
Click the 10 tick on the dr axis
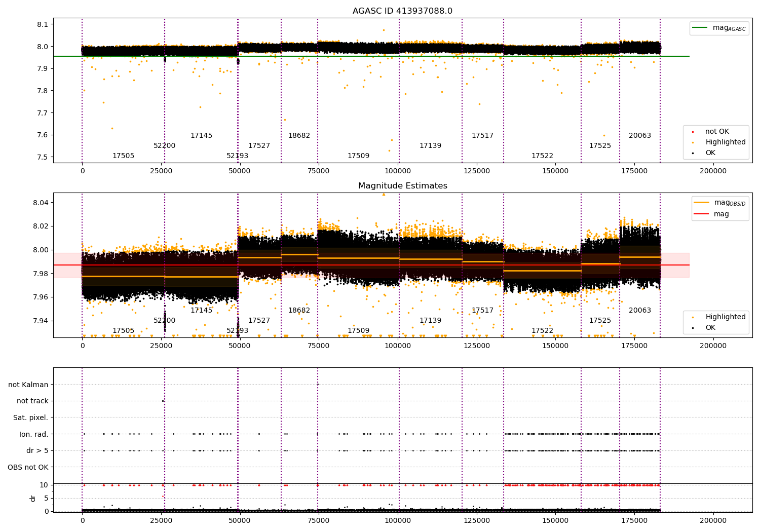click(44, 485)
